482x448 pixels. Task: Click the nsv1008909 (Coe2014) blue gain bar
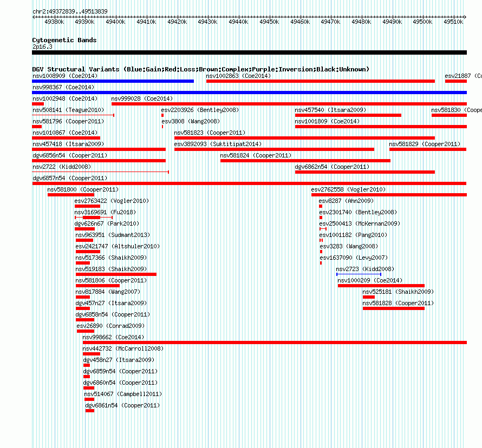pos(113,81)
